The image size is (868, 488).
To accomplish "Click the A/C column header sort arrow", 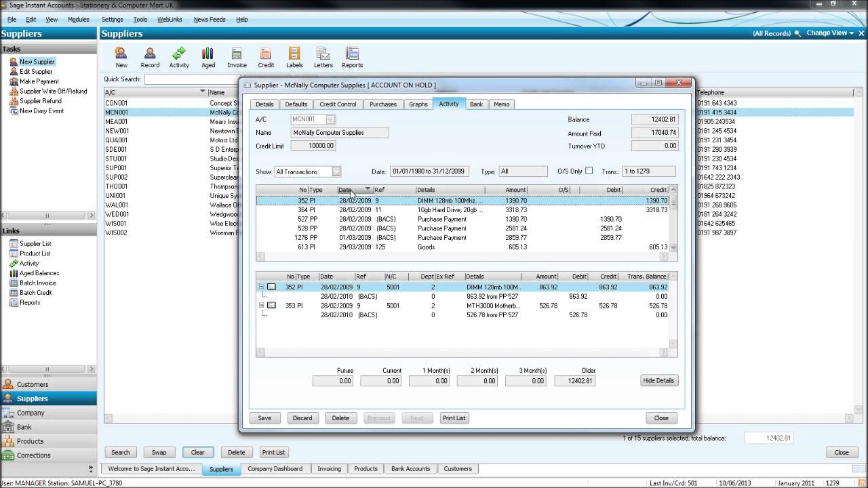I will pyautogui.click(x=202, y=91).
